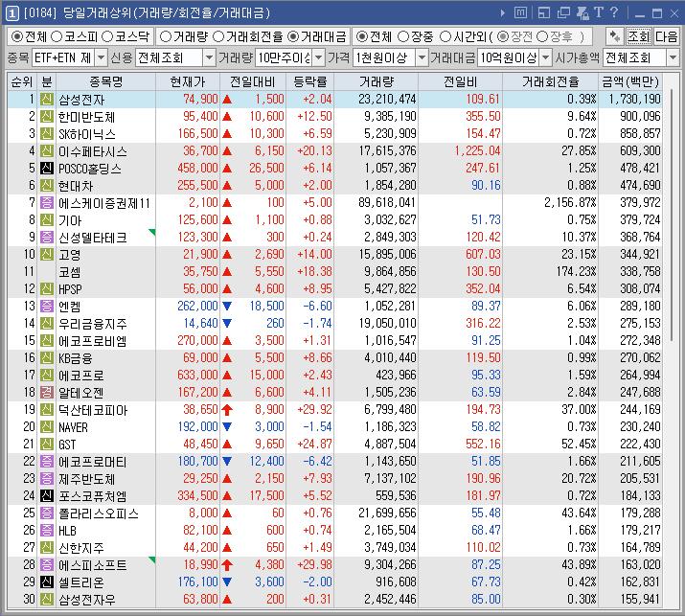685x616 pixels.
Task: Open the 이수페타시스 stock row
Action: click(x=334, y=151)
